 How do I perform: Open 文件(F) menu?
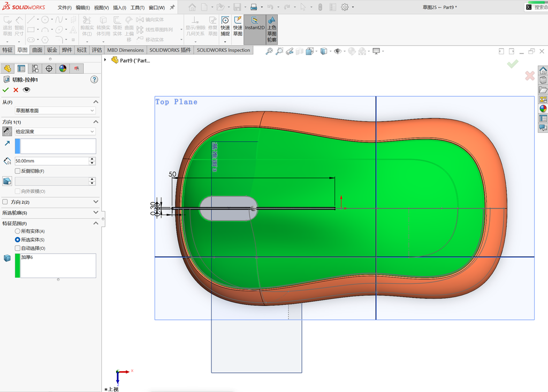click(65, 7)
